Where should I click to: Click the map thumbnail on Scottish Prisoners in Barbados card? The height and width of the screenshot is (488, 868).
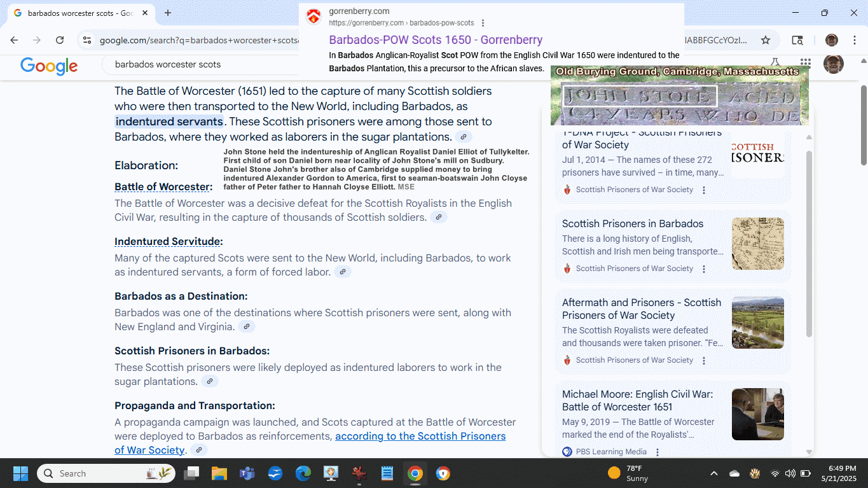click(x=758, y=243)
